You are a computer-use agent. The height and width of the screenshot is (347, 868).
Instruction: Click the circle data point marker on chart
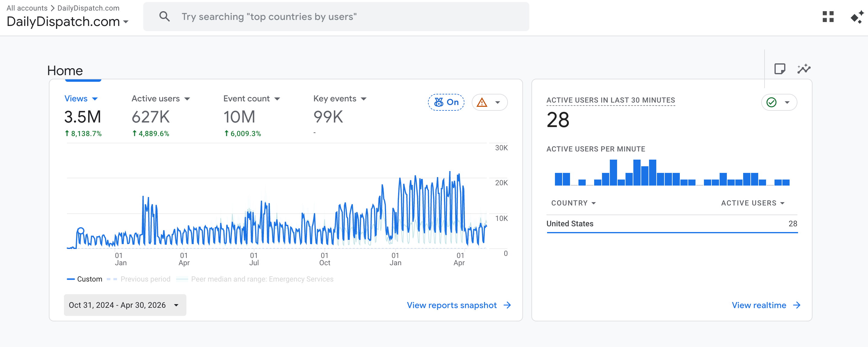pos(81,231)
